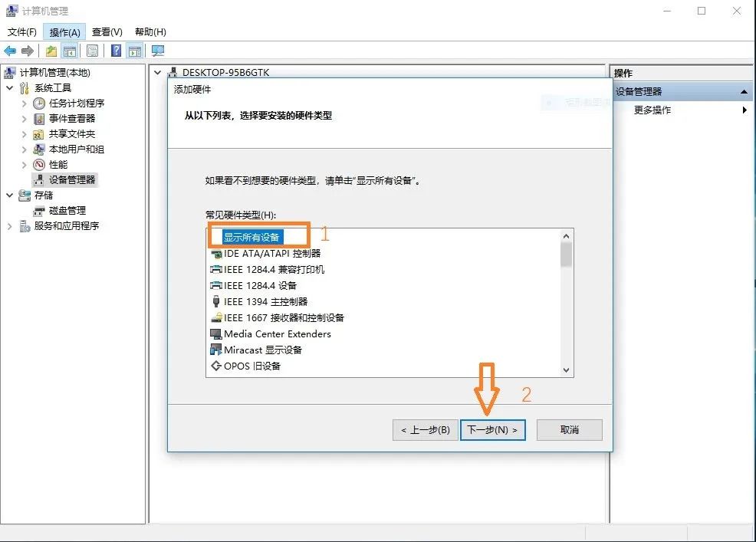
Task: Click the back arrow toolbar icon
Action: pyautogui.click(x=10, y=51)
